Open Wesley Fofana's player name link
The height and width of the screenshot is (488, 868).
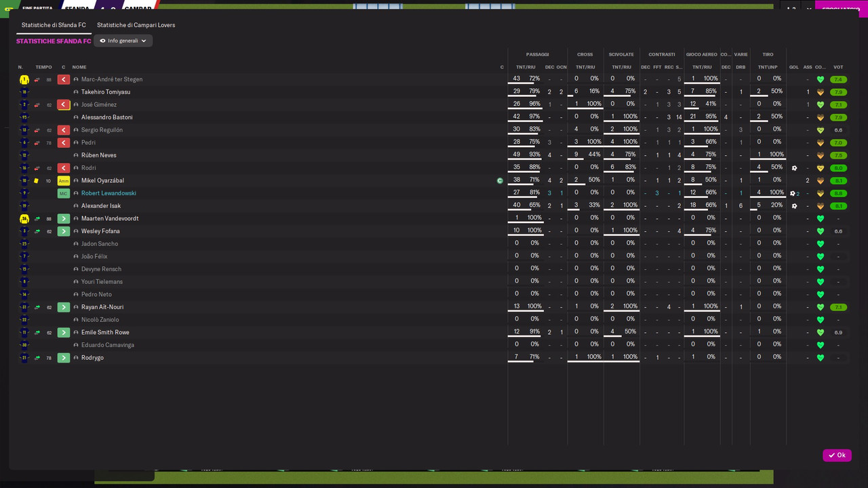pyautogui.click(x=100, y=231)
